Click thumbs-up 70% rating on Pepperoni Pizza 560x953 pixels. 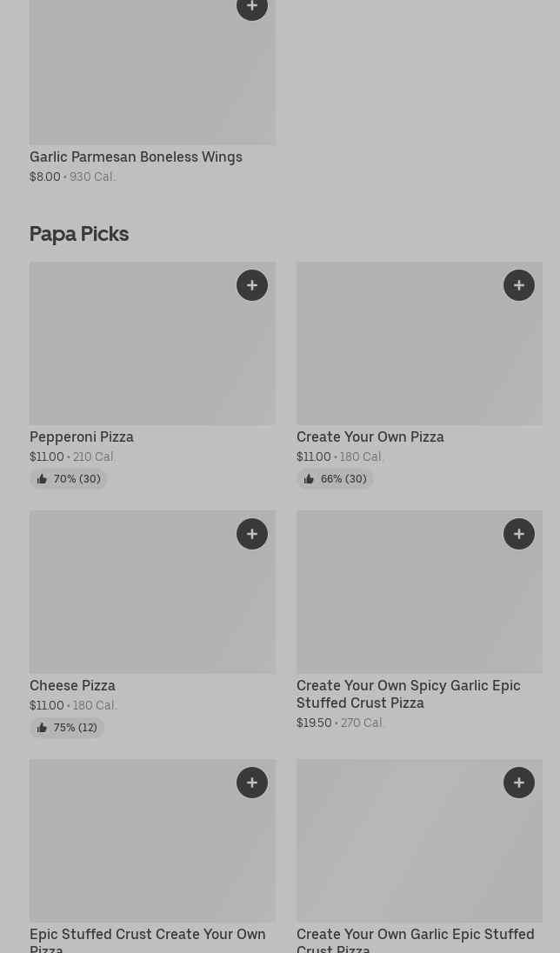tap(68, 479)
